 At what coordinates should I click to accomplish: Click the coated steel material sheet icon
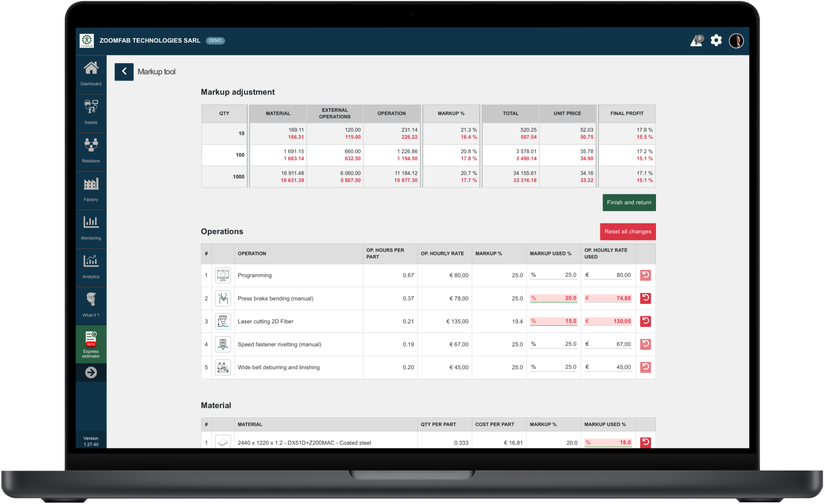coord(222,442)
